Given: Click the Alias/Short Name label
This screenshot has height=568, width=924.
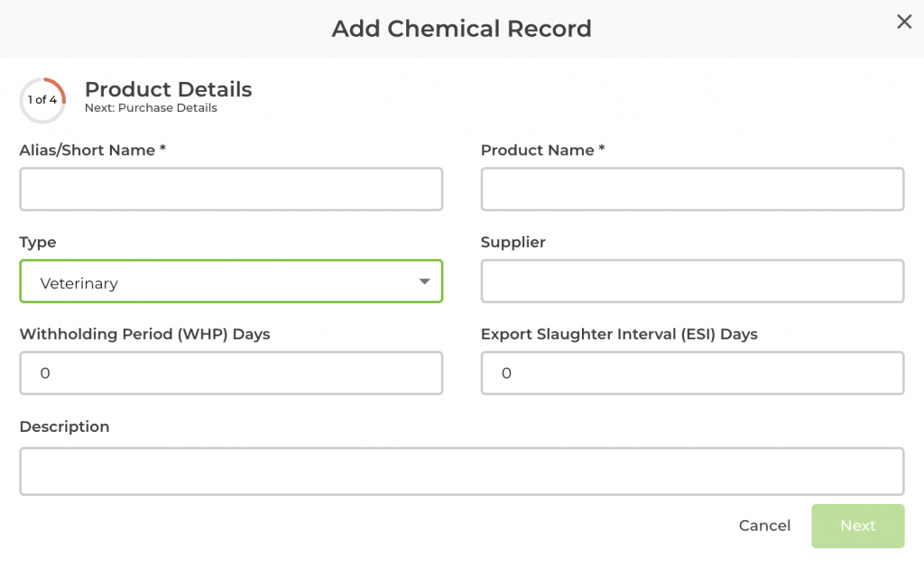Looking at the screenshot, I should point(92,151).
